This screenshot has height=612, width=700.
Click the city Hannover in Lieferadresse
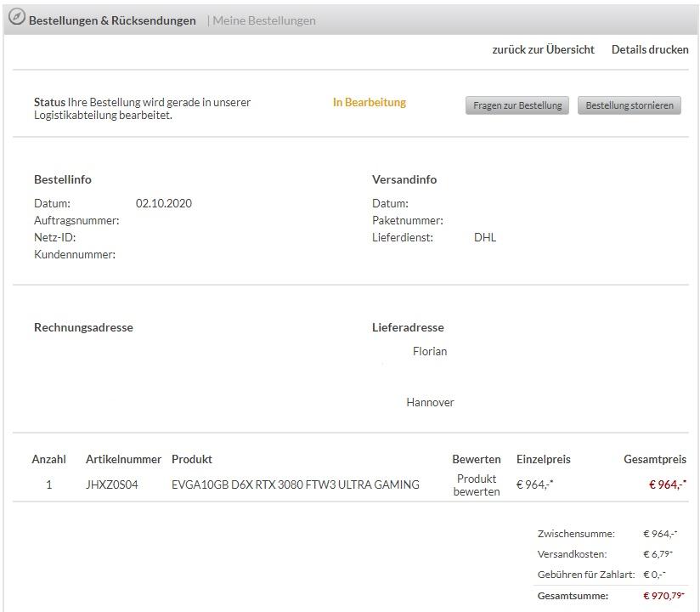[430, 403]
